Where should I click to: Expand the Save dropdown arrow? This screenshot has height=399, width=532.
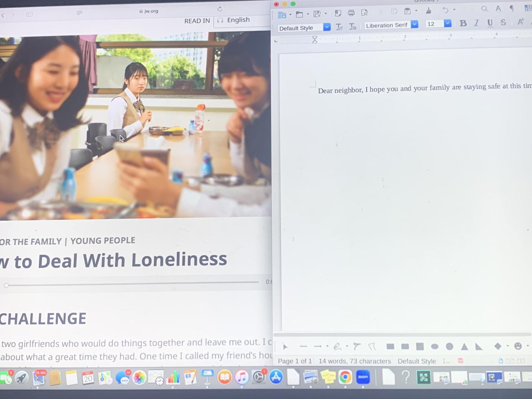coord(325,14)
